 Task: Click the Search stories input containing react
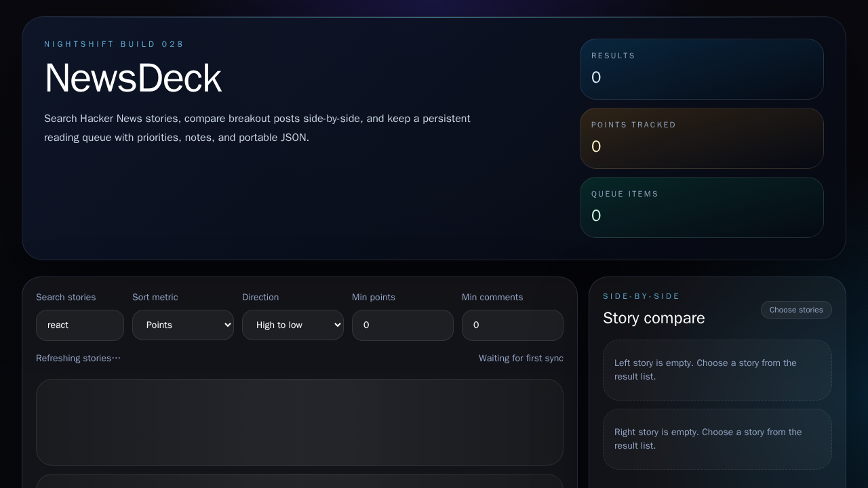(80, 325)
